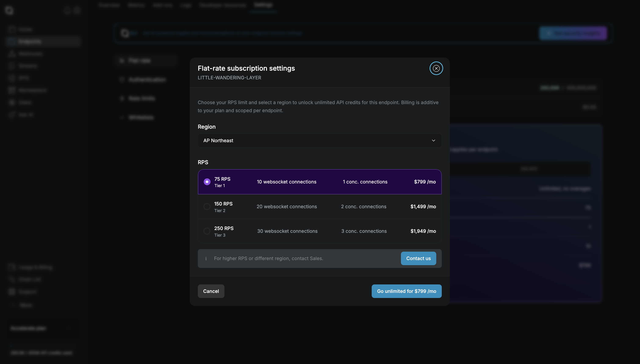Click the notification bell icon top left
This screenshot has width=640, height=364.
click(66, 11)
